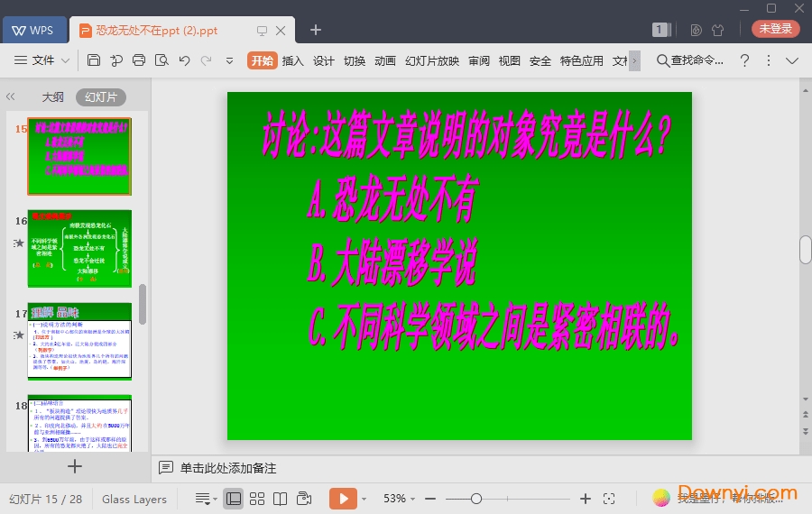Click 单击此处添加备注 notes area

pos(228,468)
